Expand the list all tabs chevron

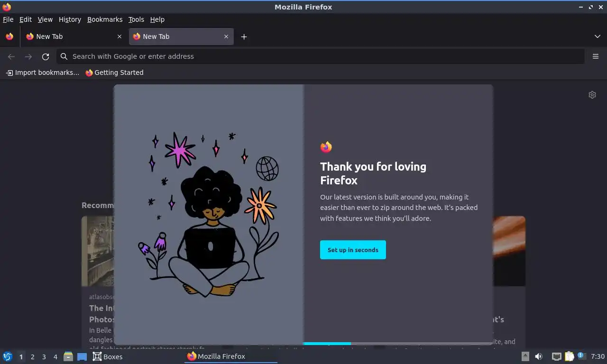pyautogui.click(x=598, y=36)
